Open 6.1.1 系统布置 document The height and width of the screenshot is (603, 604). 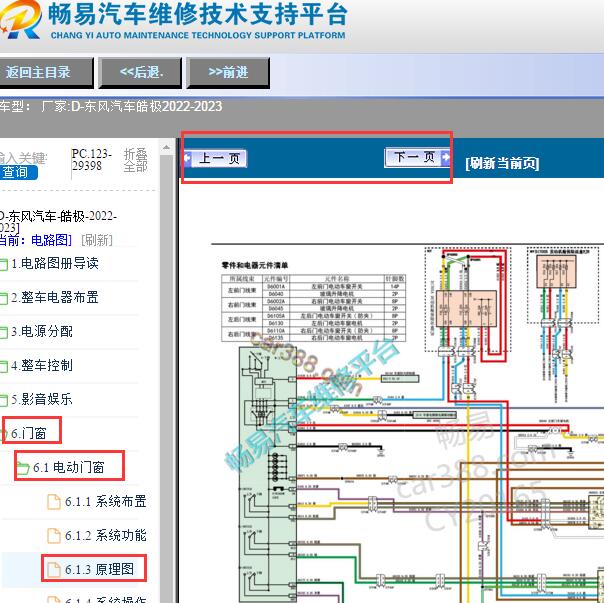pos(106,501)
